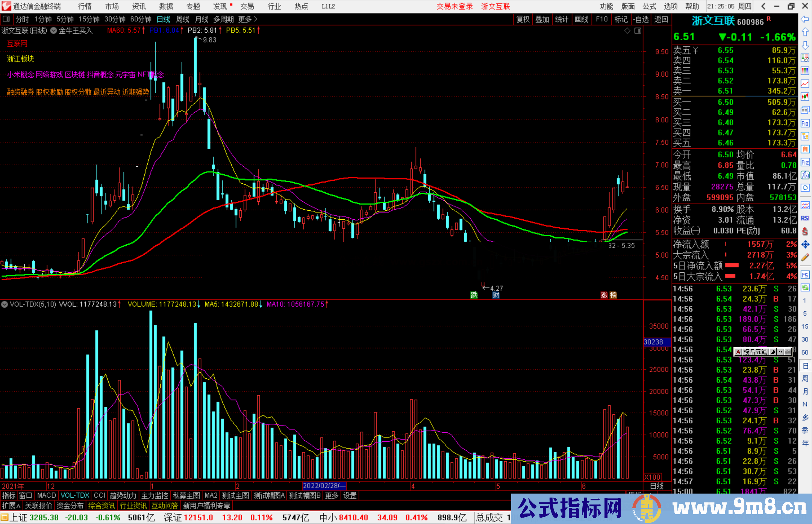This screenshot has height=524, width=812.
Task: Toggle VOL-TDX indicator circle arrow marker
Action: [5, 304]
